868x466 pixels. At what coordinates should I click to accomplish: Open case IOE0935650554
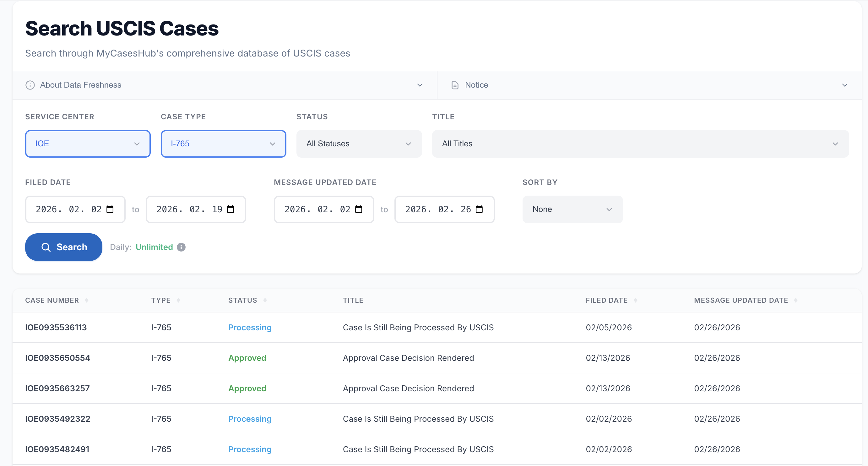point(57,357)
